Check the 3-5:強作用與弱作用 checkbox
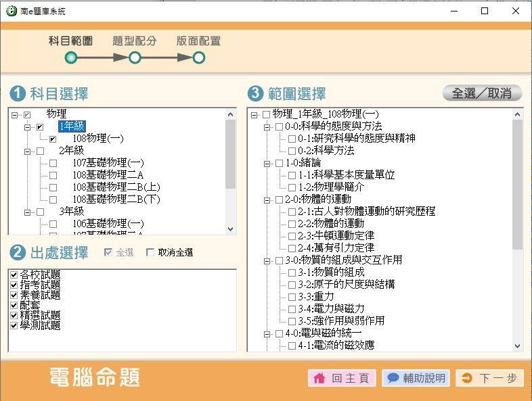 coord(292,321)
